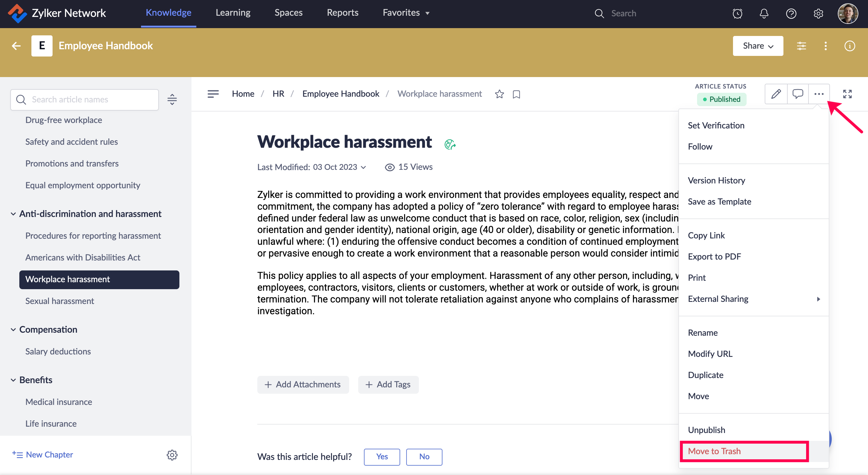Click the Published status badge
The image size is (868, 475).
tap(722, 99)
